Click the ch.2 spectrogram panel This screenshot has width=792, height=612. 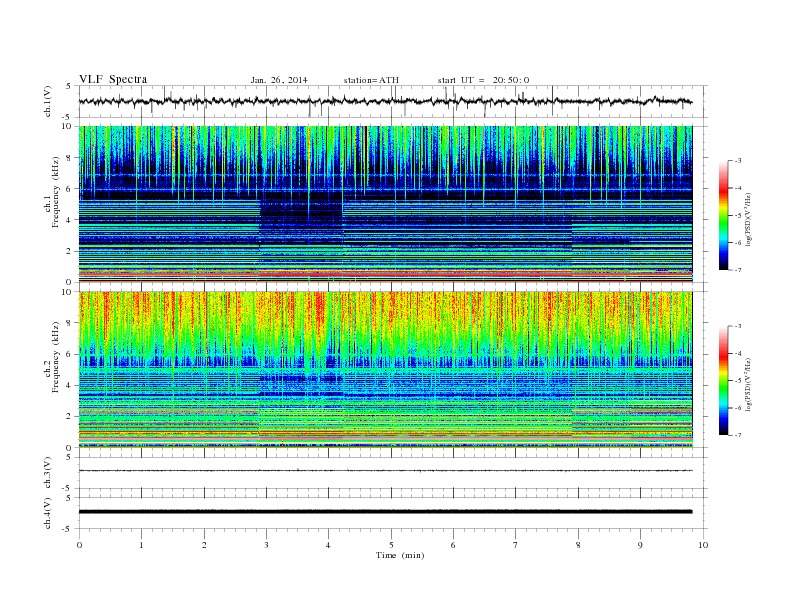pyautogui.click(x=385, y=369)
